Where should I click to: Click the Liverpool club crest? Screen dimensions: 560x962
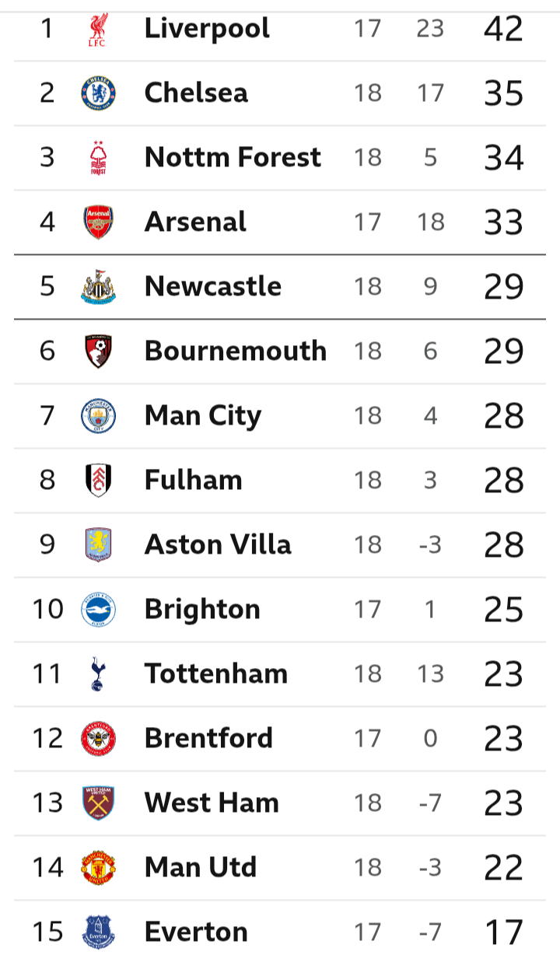click(99, 29)
